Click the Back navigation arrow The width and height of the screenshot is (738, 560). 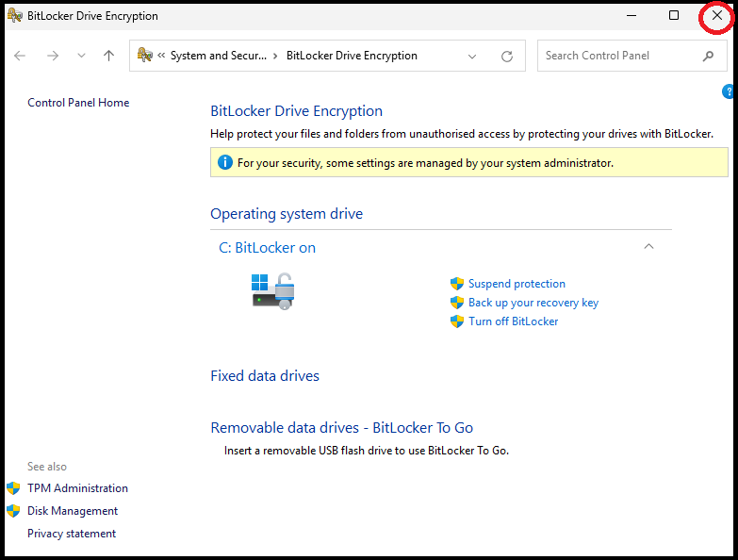tap(20, 56)
